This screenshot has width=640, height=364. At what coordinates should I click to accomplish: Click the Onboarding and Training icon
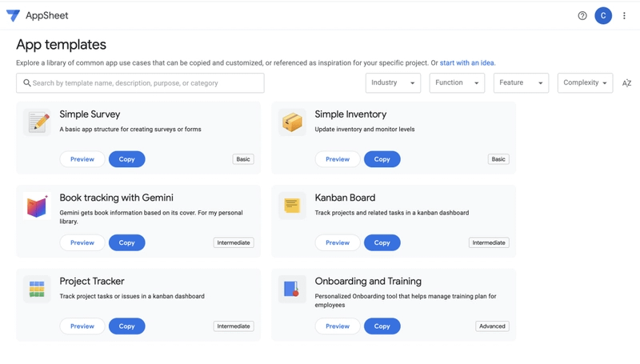(x=292, y=289)
